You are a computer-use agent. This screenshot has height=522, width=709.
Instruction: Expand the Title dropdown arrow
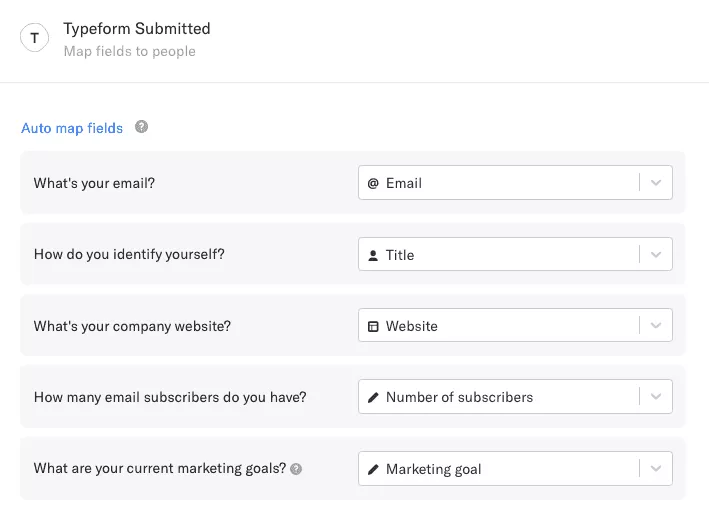[656, 254]
